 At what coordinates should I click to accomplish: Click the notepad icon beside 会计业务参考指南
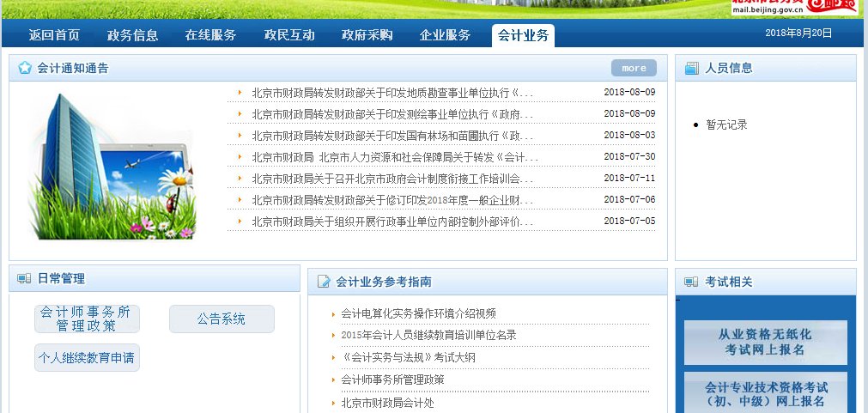324,282
